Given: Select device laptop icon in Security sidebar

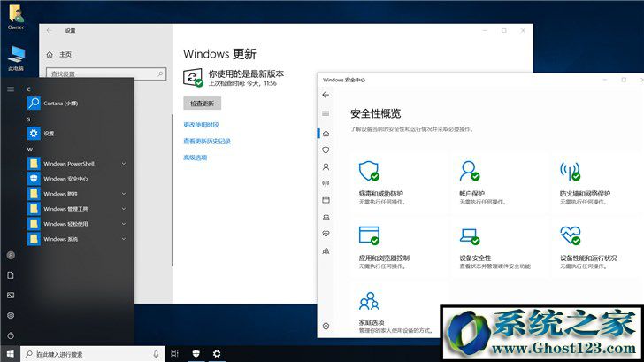Looking at the screenshot, I should pyautogui.click(x=326, y=217).
